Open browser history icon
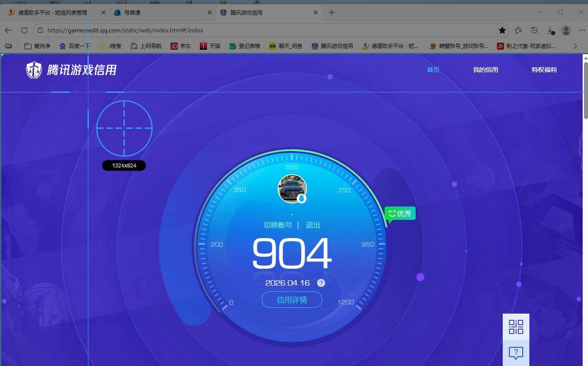This screenshot has width=588, height=366. pyautogui.click(x=534, y=30)
